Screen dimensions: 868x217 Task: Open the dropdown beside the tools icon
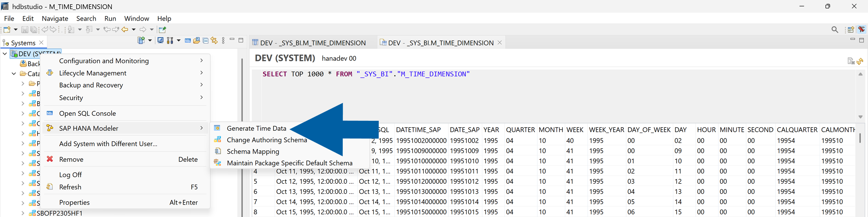(179, 41)
